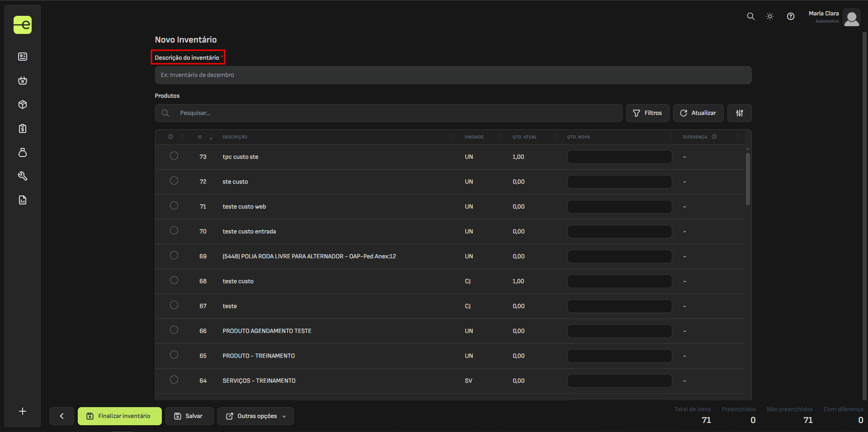This screenshot has width=868, height=432.
Task: Click the search magnifier icon in top bar
Action: (750, 16)
